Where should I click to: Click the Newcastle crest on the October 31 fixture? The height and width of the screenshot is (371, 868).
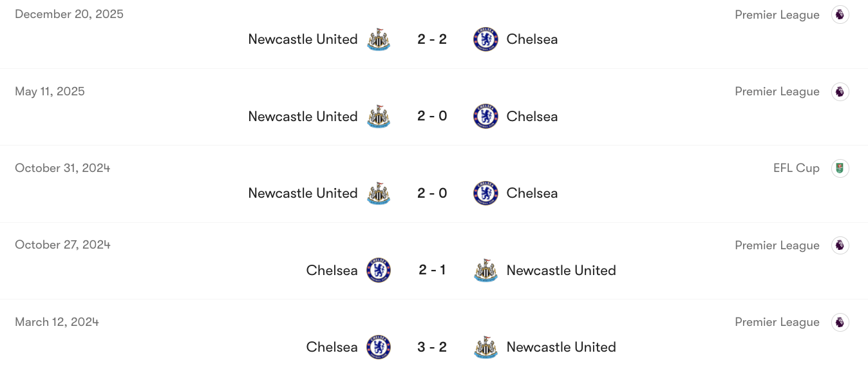click(x=379, y=193)
